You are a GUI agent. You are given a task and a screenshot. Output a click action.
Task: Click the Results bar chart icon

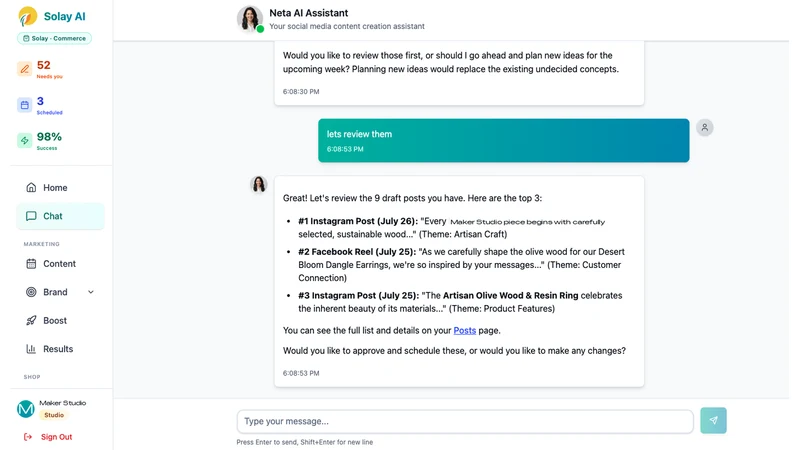point(31,349)
